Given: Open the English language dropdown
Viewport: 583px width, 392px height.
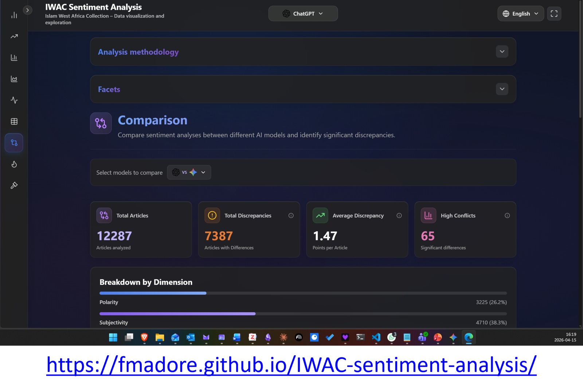Looking at the screenshot, I should tap(521, 13).
